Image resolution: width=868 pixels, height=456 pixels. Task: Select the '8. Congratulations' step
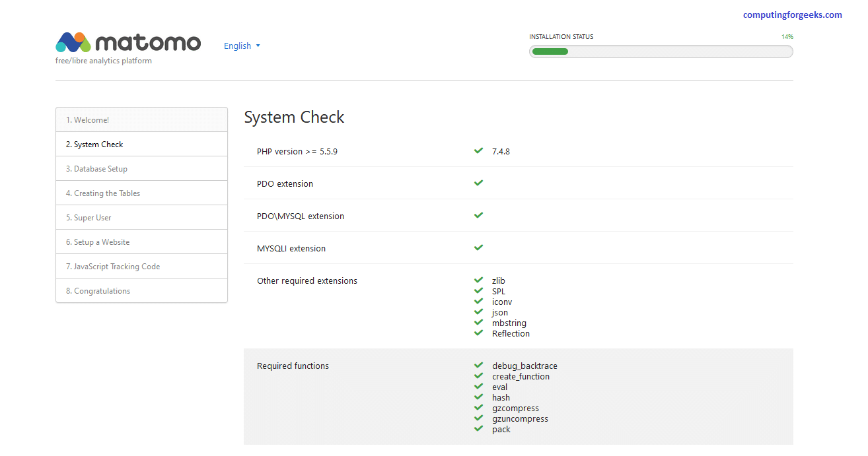[141, 291]
